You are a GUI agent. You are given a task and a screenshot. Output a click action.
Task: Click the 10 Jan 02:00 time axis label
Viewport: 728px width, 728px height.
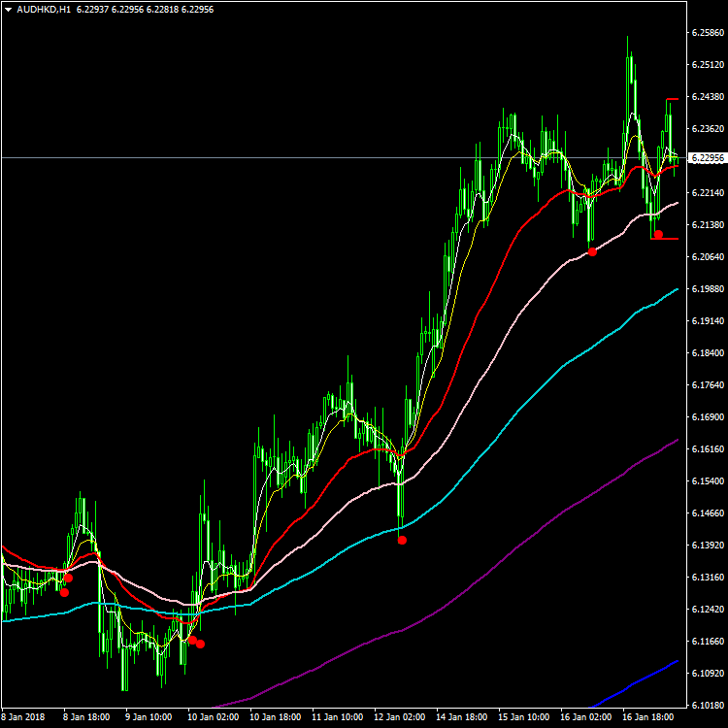[214, 717]
